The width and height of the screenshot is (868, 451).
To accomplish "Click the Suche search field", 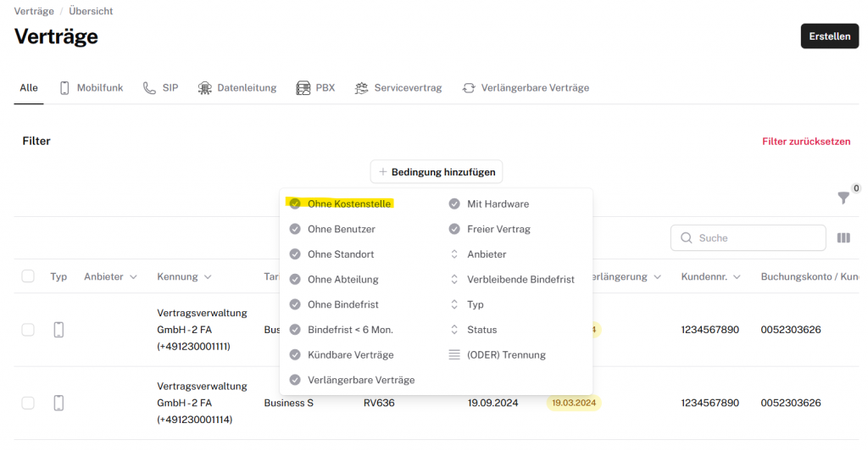I will coord(756,238).
